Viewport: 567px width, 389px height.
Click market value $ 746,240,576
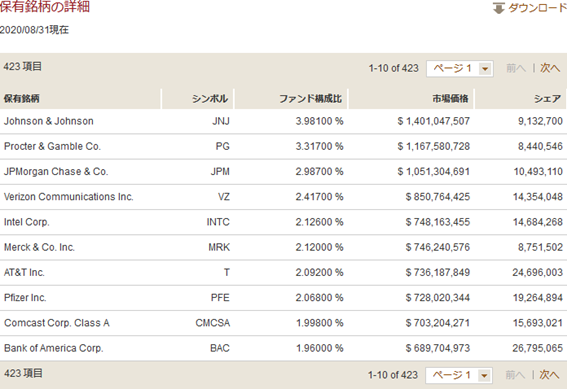[438, 248]
